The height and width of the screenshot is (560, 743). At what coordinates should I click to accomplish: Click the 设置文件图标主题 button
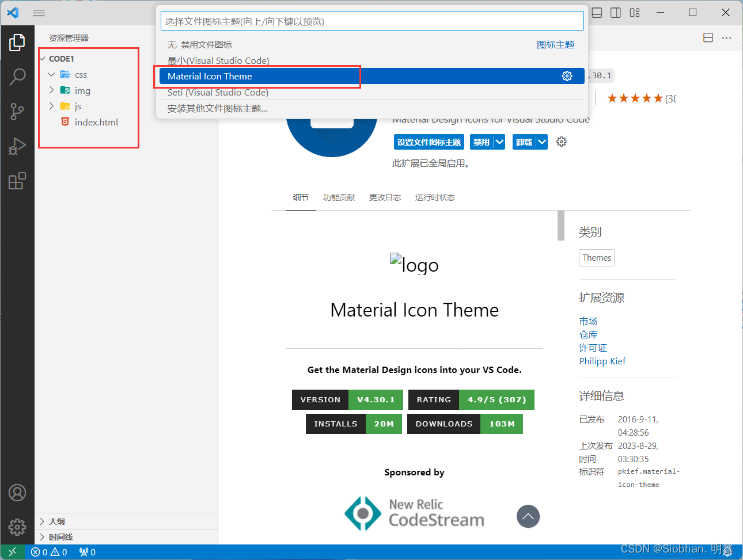[429, 142]
